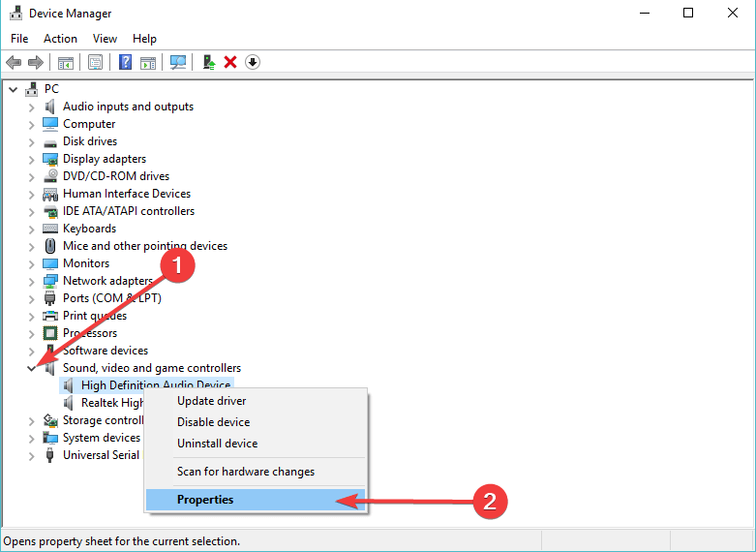
Task: Minimize the Device Manager window
Action: [x=645, y=13]
